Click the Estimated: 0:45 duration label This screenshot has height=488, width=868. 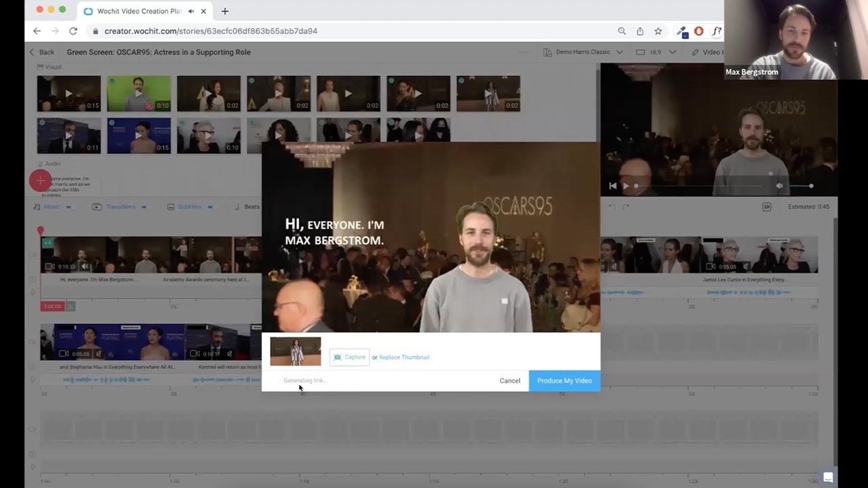click(x=808, y=207)
